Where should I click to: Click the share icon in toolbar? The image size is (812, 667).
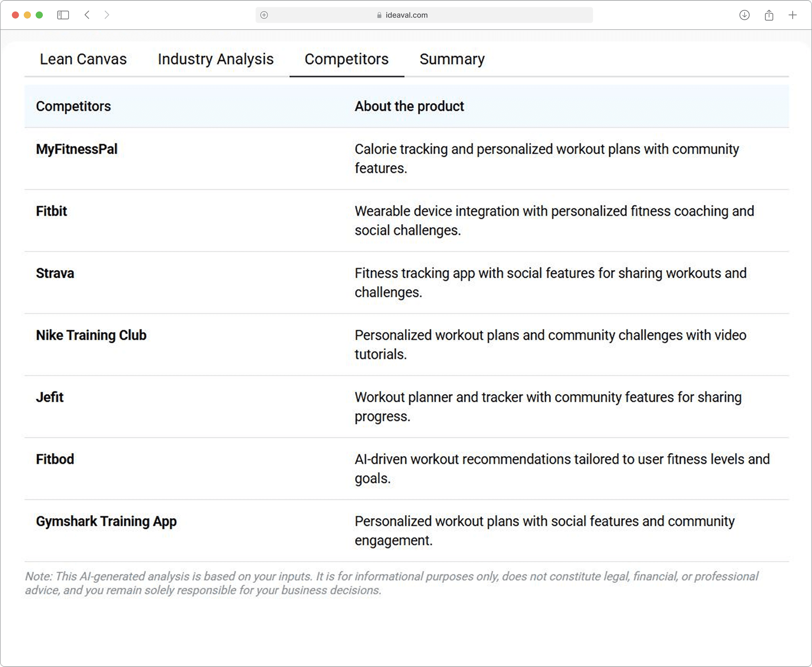pyautogui.click(x=769, y=15)
